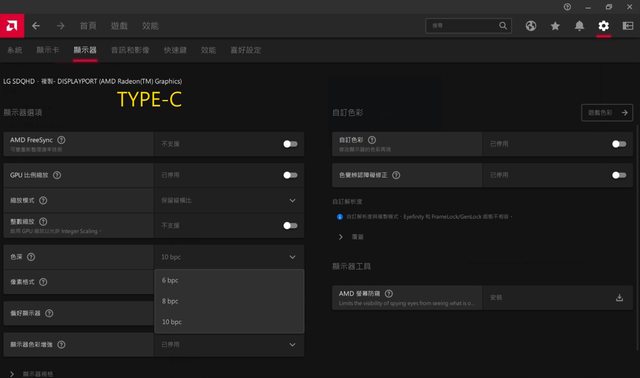This screenshot has width=640, height=378.
Task: Switch to the Graphics (顯示卡) settings tab
Action: click(x=48, y=50)
